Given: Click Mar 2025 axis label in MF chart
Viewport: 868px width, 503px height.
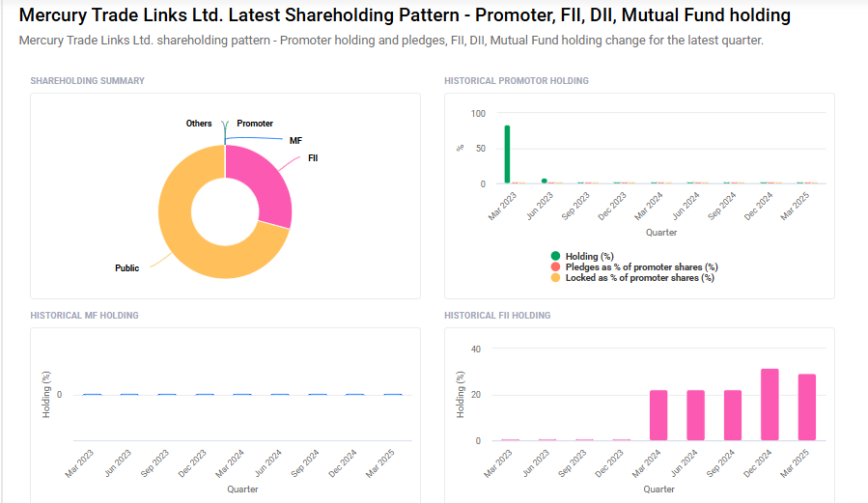Looking at the screenshot, I should 380,463.
